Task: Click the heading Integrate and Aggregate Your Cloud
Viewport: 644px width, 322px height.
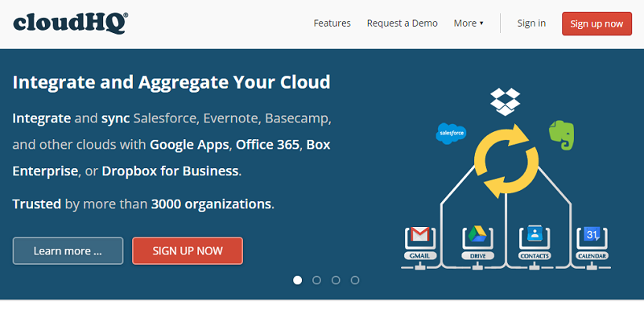Action: coord(171,83)
